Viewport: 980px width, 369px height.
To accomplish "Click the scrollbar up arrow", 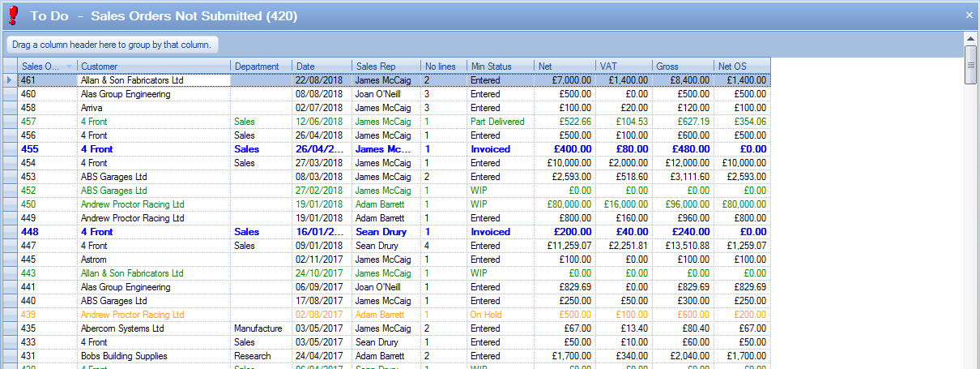I will point(970,38).
